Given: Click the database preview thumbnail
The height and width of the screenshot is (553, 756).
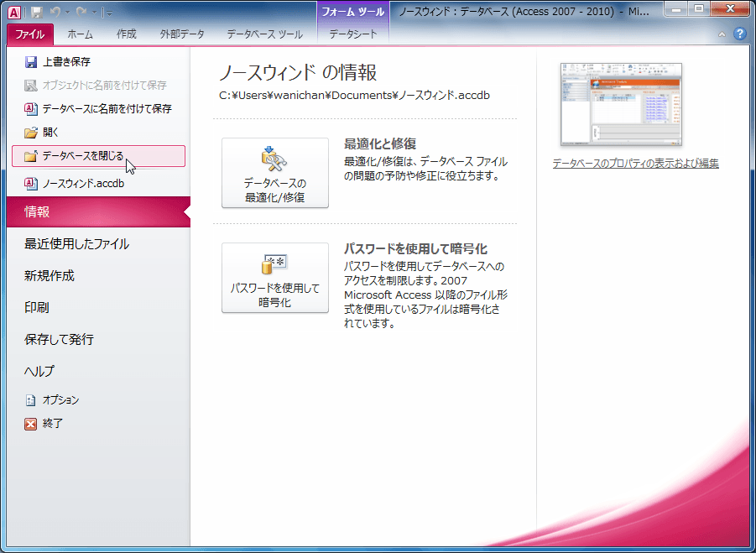Looking at the screenshot, I should click(x=621, y=105).
